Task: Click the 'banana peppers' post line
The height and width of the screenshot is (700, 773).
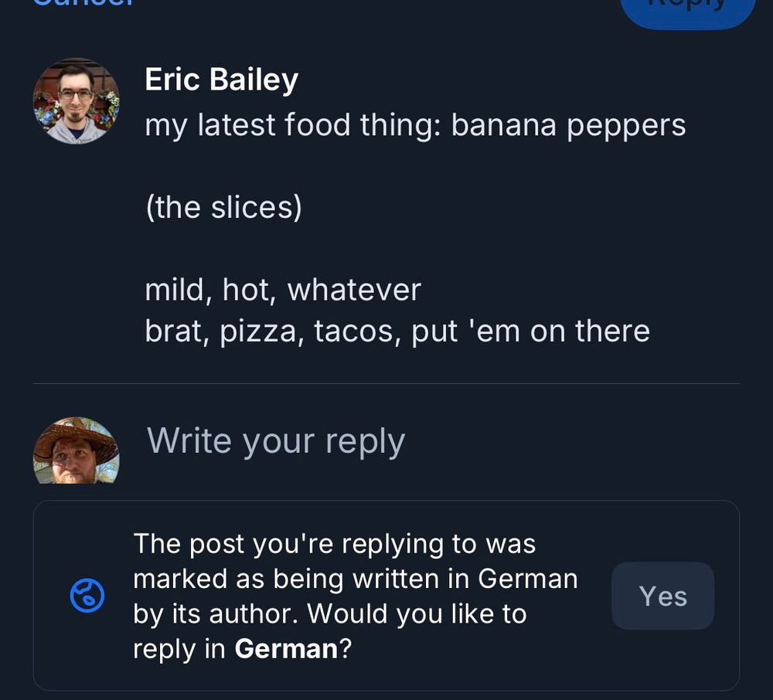Action: point(415,124)
